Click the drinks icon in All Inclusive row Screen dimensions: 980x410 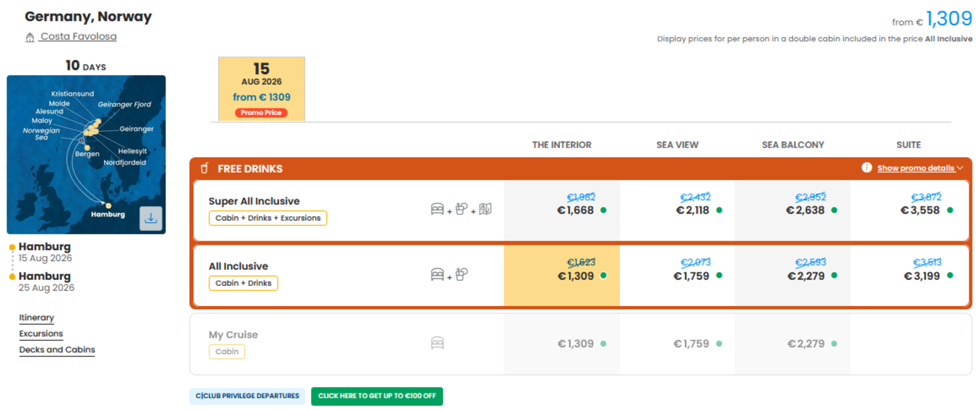[x=461, y=274]
